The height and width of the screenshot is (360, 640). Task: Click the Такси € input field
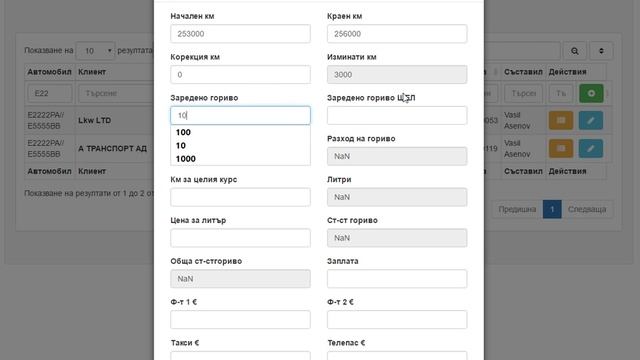pyautogui.click(x=240, y=356)
